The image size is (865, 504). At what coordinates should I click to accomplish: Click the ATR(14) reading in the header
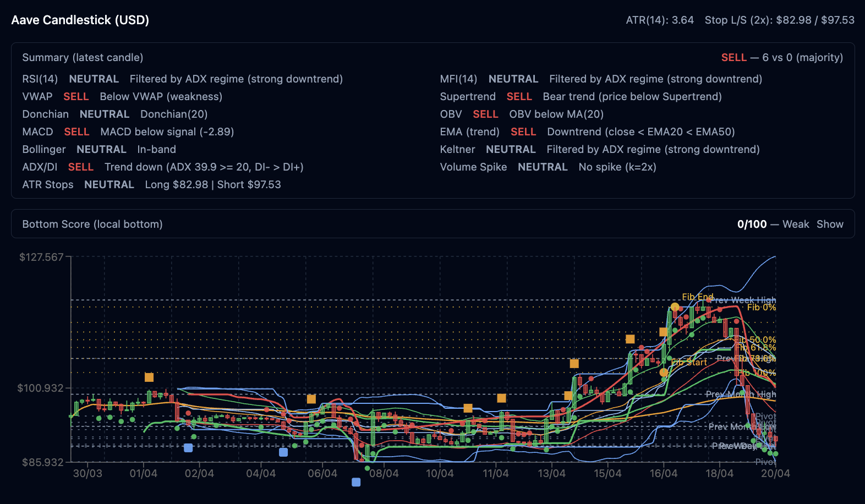pyautogui.click(x=660, y=20)
